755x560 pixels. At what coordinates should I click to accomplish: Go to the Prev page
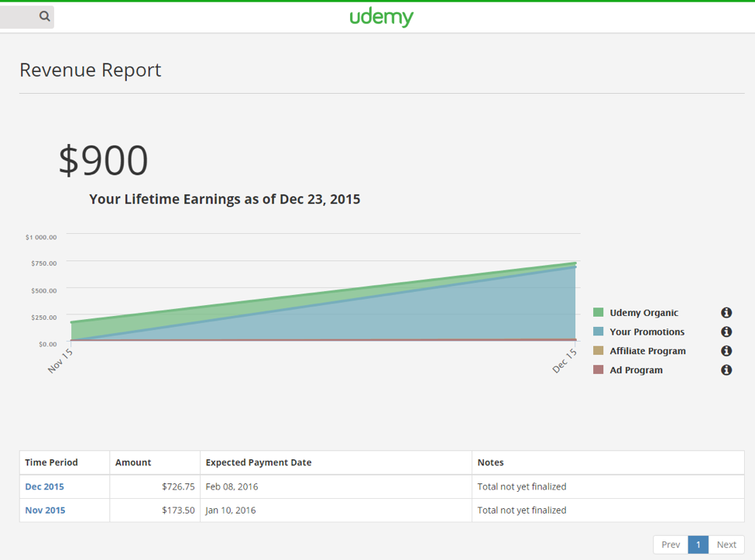(671, 545)
